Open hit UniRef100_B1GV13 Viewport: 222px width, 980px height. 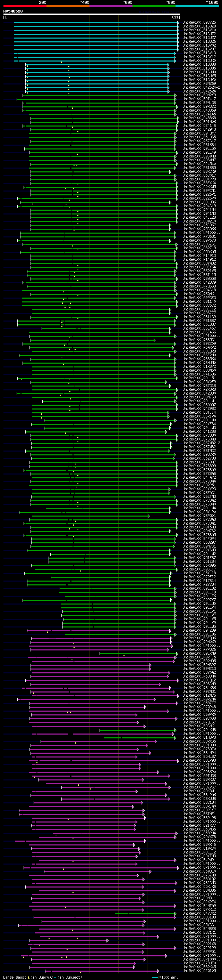tap(199, 53)
